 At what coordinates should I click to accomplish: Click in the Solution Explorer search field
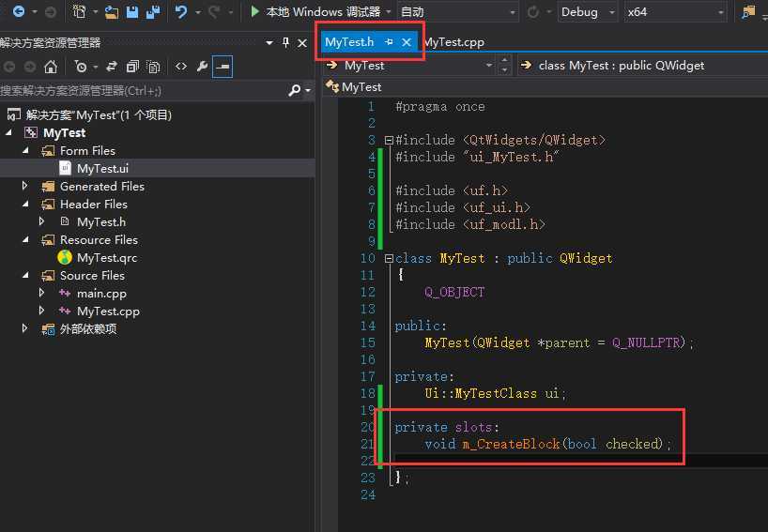(143, 90)
